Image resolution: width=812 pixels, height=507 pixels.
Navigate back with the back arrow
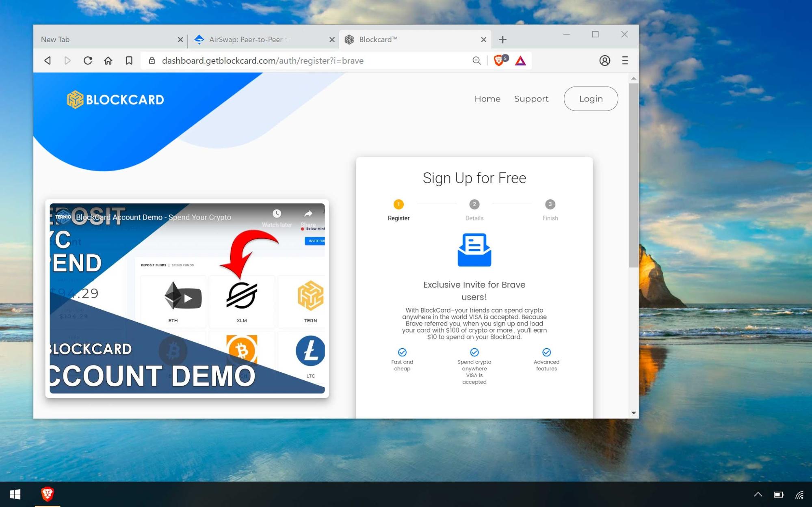coord(48,60)
